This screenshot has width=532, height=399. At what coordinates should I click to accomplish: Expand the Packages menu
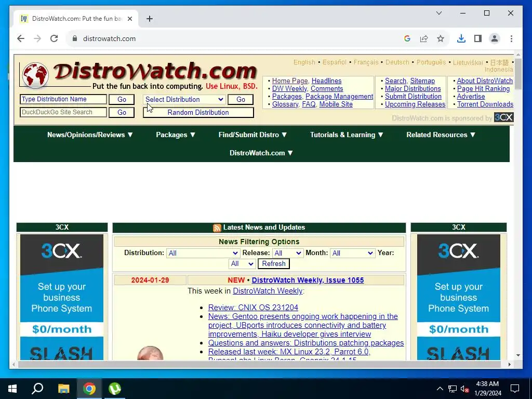pyautogui.click(x=176, y=135)
